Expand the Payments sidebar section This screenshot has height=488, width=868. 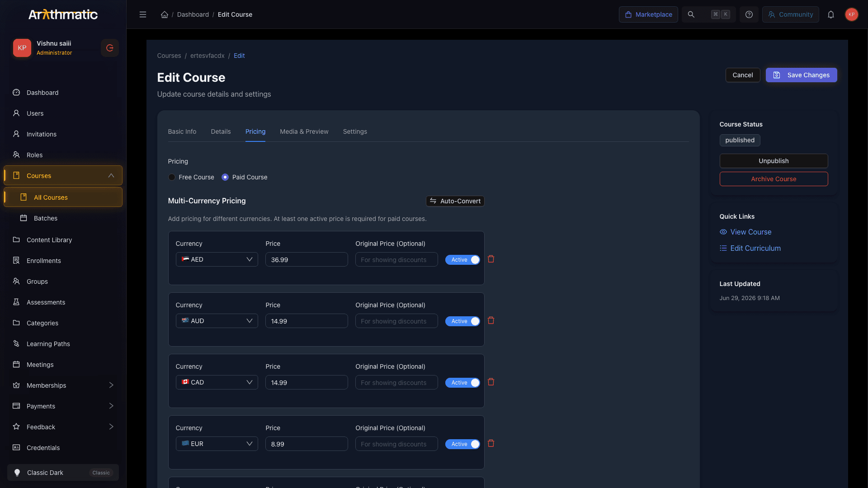(111, 406)
